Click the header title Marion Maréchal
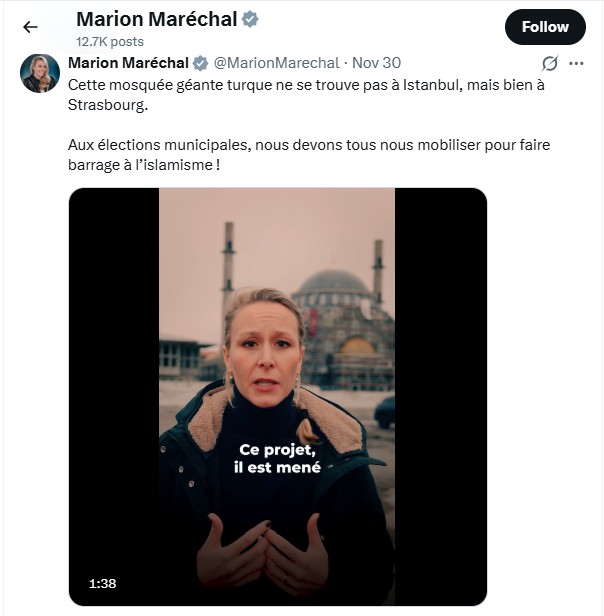This screenshot has width=604, height=616. tap(156, 19)
